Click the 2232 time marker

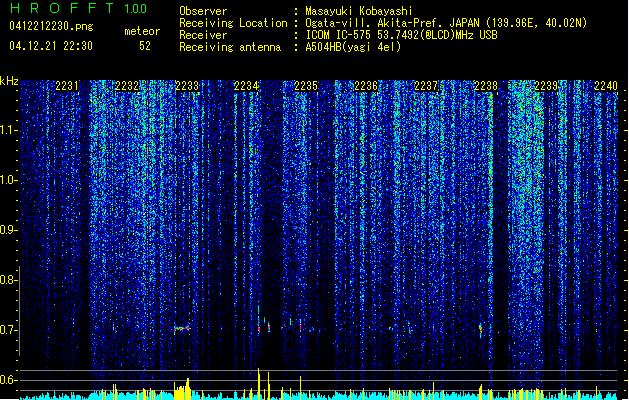pos(127,86)
